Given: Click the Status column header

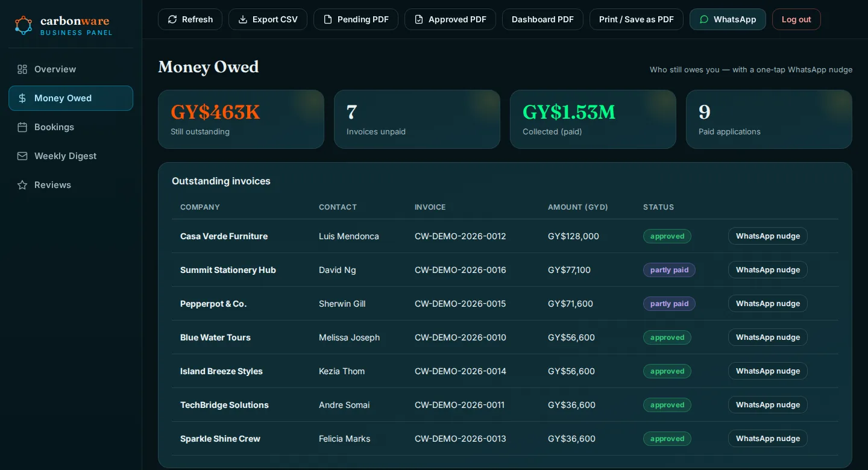Looking at the screenshot, I should [658, 207].
